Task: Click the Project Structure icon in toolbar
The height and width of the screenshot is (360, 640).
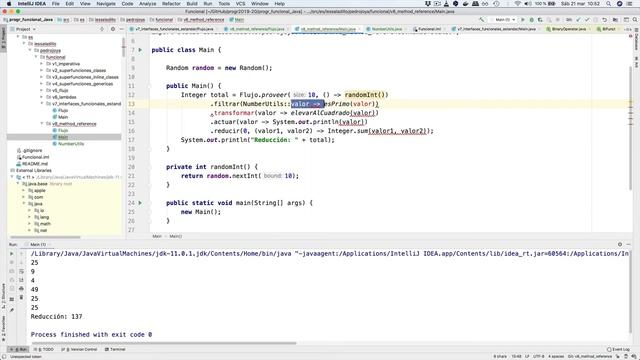Action: [615, 20]
